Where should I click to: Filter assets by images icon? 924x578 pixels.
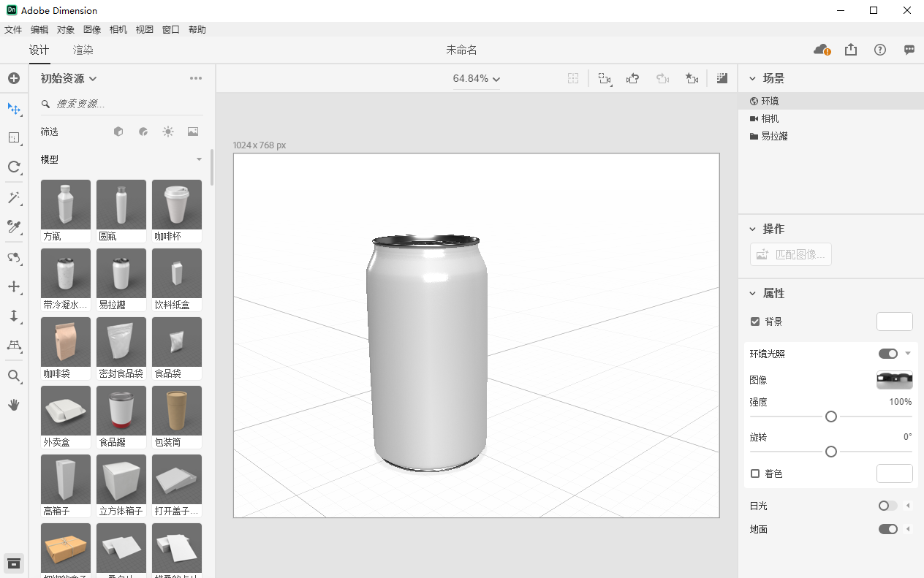[x=193, y=132]
